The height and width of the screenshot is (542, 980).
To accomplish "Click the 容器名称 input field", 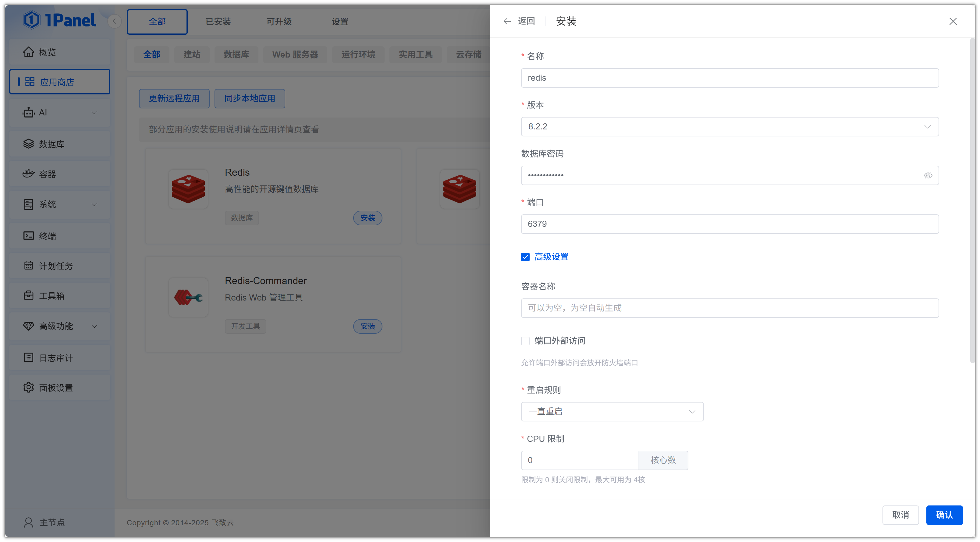I will 729,308.
